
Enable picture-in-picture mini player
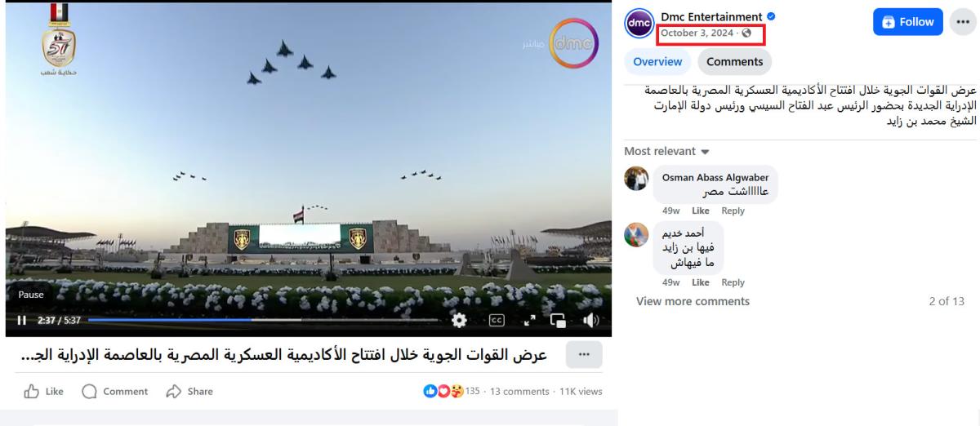coord(559,321)
